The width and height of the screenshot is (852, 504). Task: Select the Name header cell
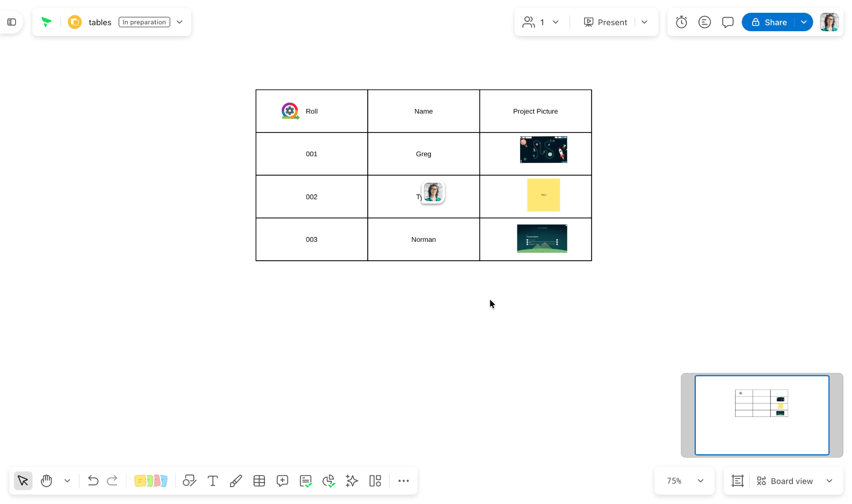point(424,111)
